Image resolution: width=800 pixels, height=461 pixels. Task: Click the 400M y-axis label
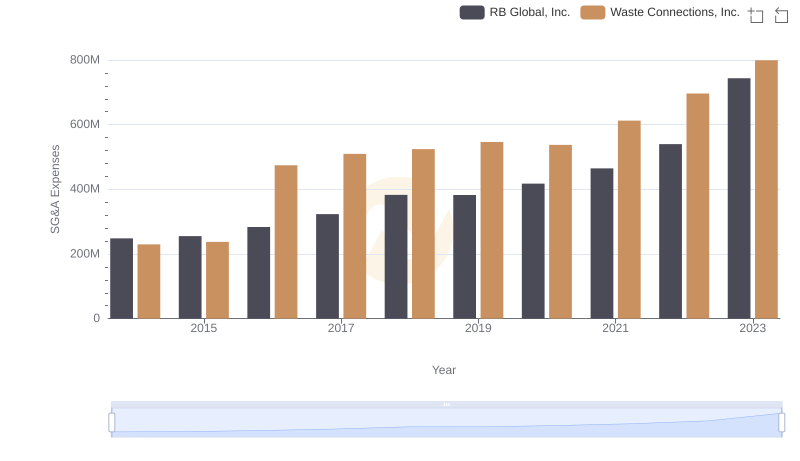(85, 189)
